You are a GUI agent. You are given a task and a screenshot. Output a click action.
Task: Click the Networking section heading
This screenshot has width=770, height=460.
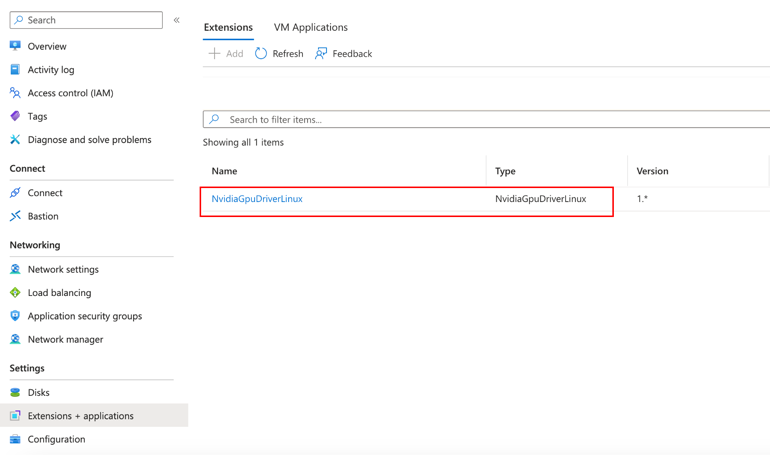pyautogui.click(x=35, y=244)
